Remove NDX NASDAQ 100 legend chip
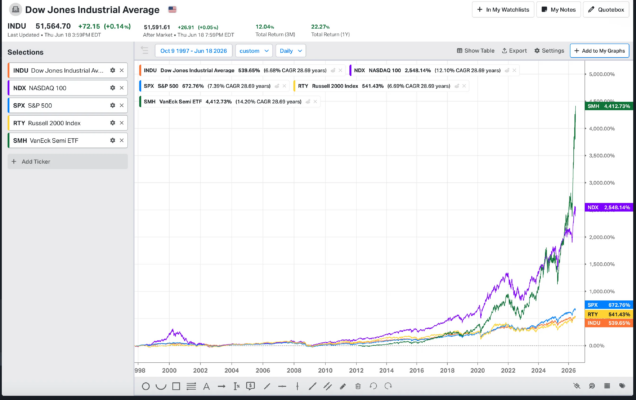636x400 pixels. tap(514, 70)
